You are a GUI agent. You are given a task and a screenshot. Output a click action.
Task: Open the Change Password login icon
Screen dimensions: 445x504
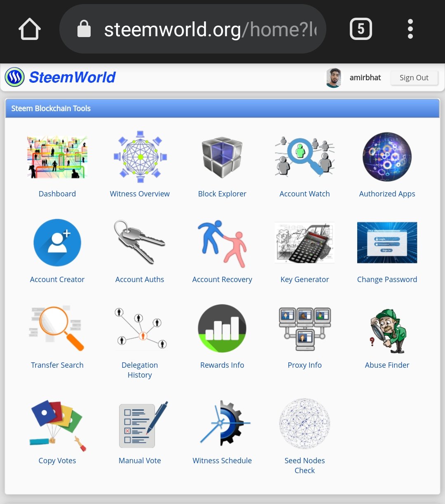tap(387, 243)
